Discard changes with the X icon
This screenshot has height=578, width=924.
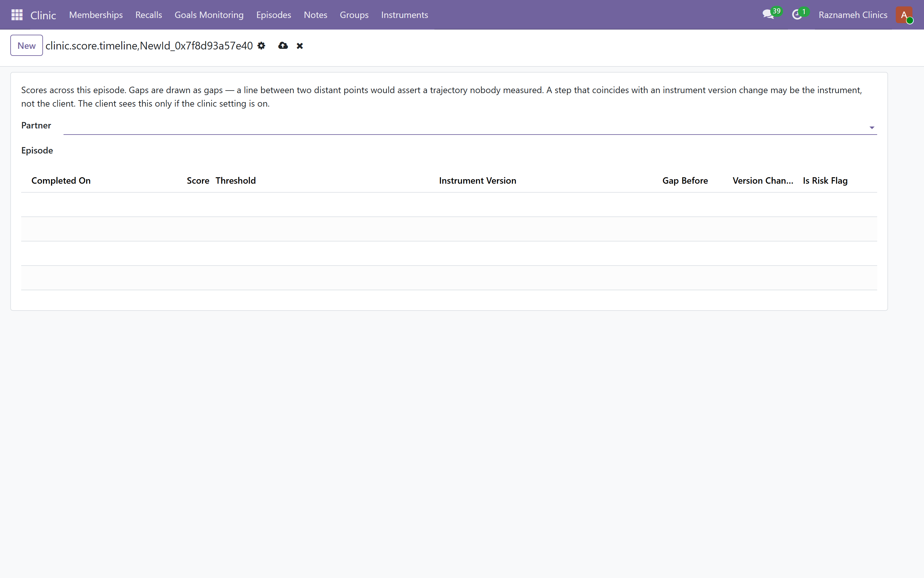click(x=300, y=46)
